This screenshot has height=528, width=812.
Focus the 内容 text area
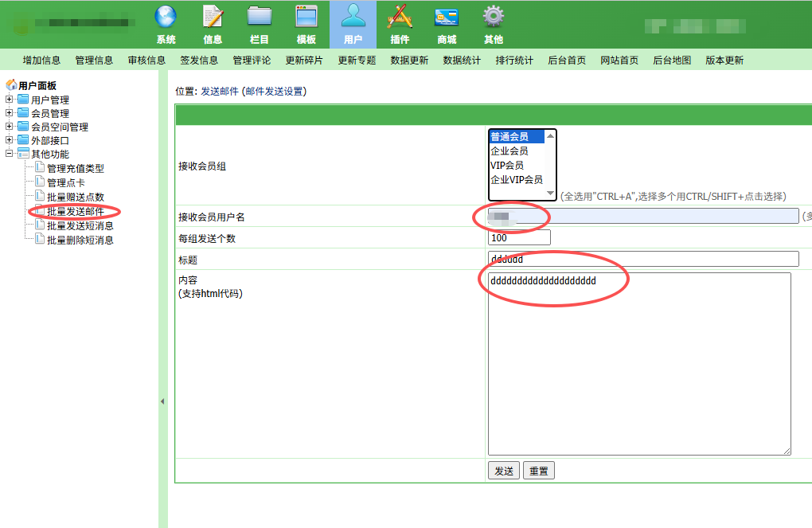(639, 364)
